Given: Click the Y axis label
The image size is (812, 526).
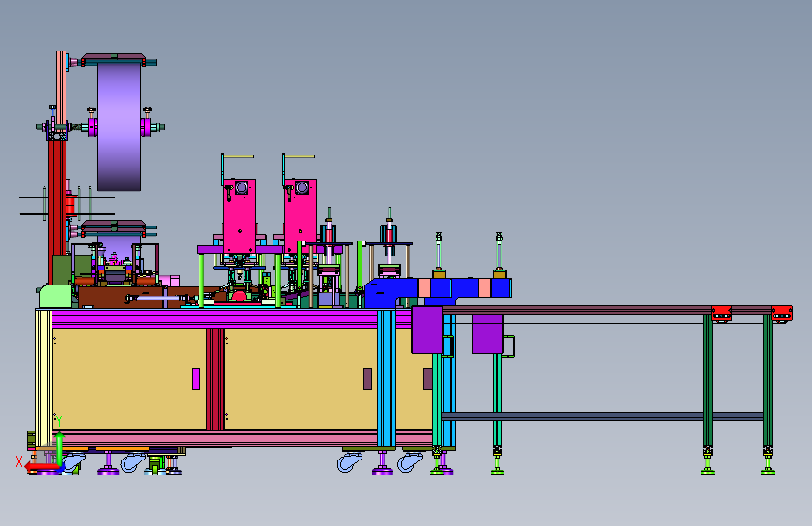Looking at the screenshot, I should (59, 421).
